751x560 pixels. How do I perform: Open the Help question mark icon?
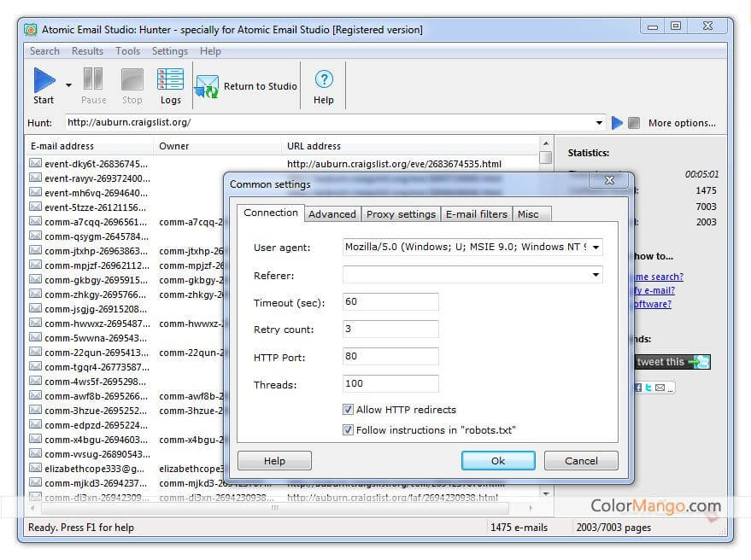[x=324, y=81]
